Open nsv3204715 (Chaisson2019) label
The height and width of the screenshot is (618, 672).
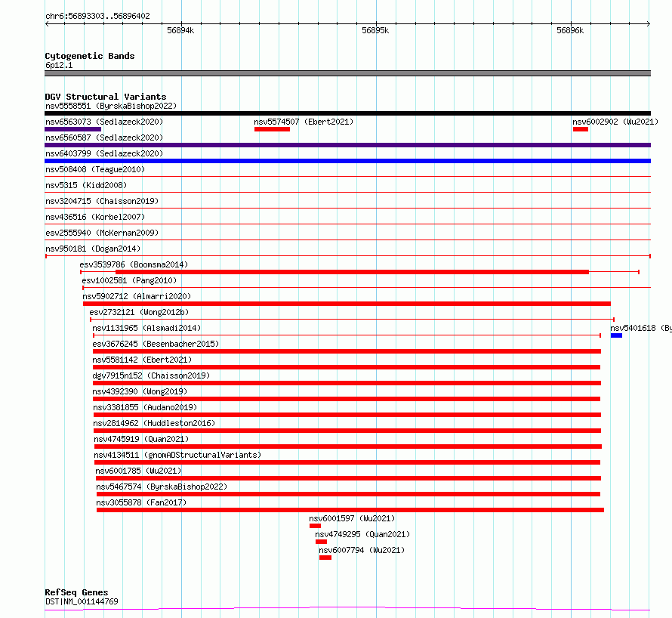point(102,201)
